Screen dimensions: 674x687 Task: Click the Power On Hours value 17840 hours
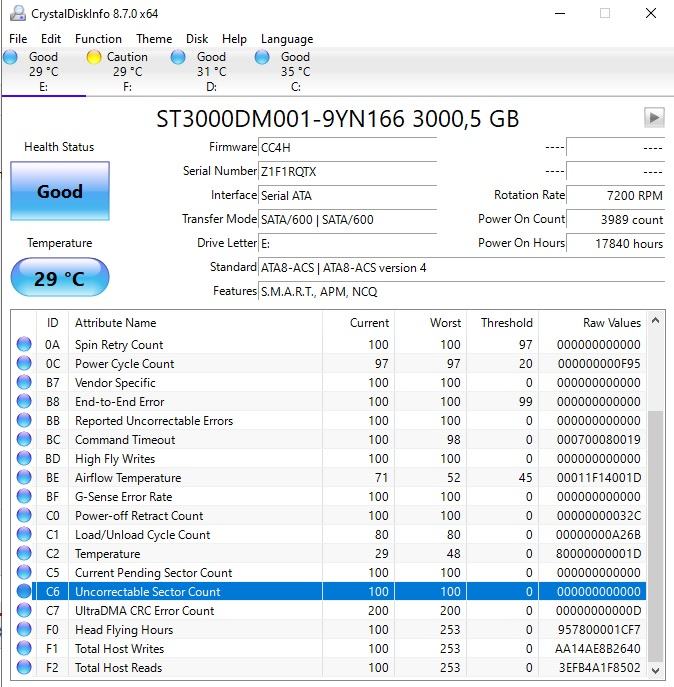coord(616,243)
